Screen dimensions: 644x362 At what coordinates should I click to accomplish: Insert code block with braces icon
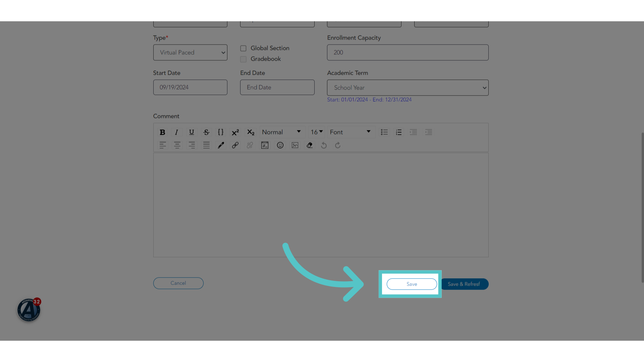pyautogui.click(x=221, y=132)
